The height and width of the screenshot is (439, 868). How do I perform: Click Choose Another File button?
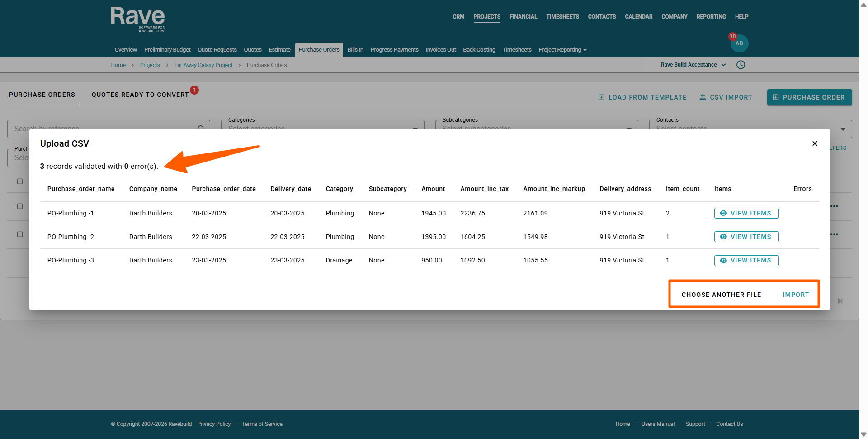(x=721, y=295)
